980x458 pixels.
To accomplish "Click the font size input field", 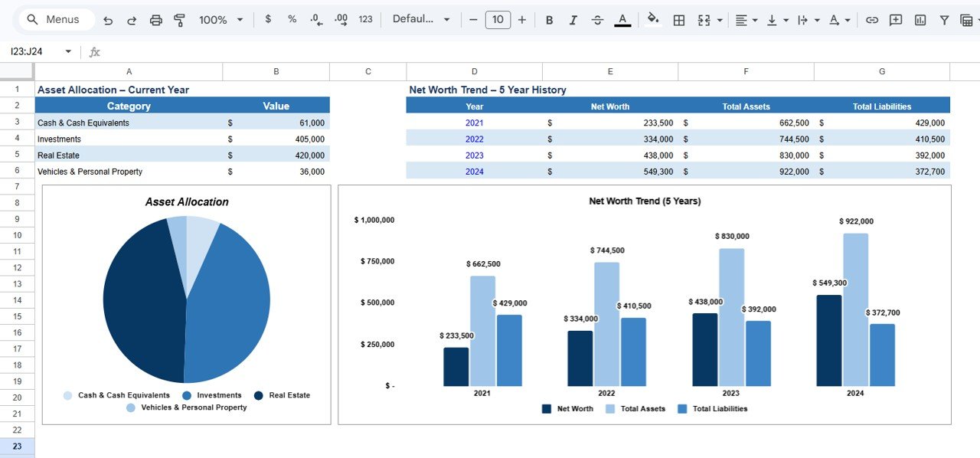I will (x=498, y=19).
